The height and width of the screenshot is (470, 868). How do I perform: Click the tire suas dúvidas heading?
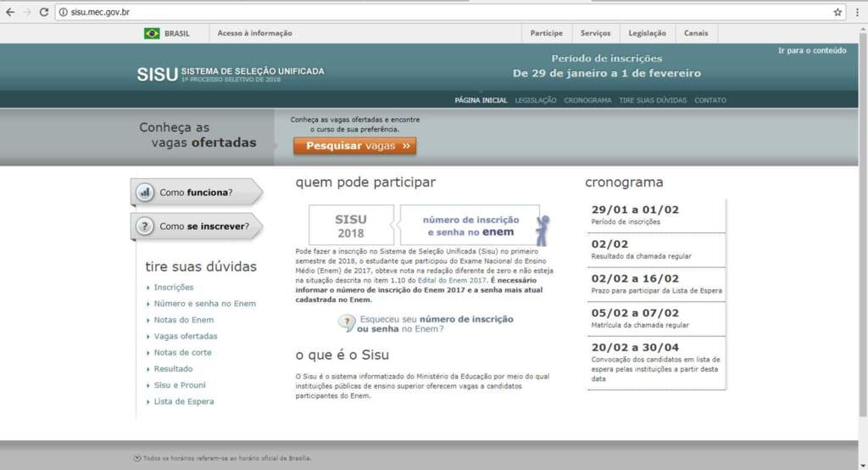coord(201,266)
